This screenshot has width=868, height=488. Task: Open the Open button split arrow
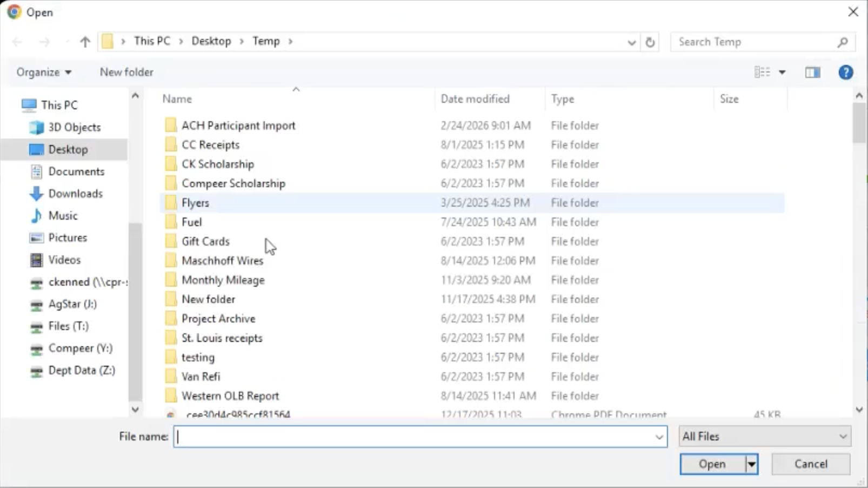point(752,464)
